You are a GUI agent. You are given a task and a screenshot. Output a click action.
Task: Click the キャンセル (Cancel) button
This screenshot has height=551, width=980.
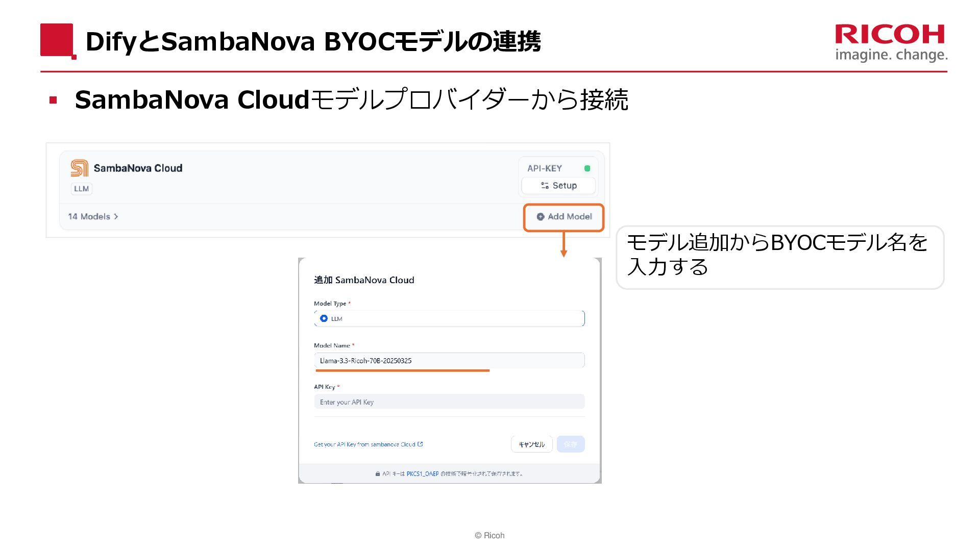(x=532, y=444)
